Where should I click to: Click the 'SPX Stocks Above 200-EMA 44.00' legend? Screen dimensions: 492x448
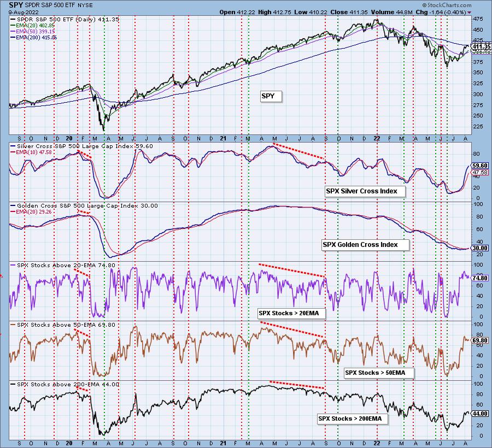point(65,385)
